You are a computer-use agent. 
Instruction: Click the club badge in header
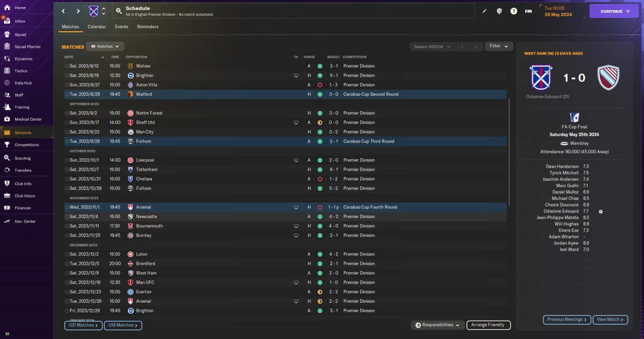(94, 11)
